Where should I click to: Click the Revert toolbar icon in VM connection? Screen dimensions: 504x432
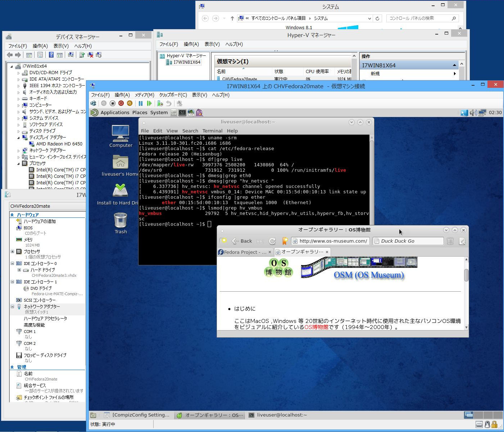[168, 103]
